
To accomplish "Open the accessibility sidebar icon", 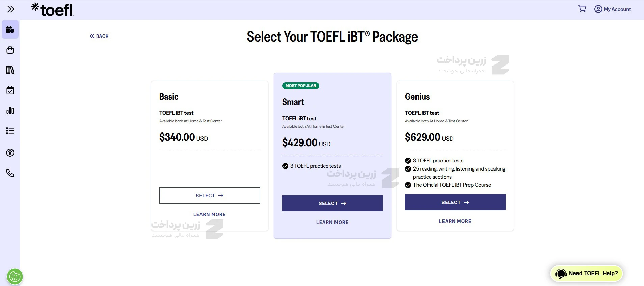I will tap(10, 153).
